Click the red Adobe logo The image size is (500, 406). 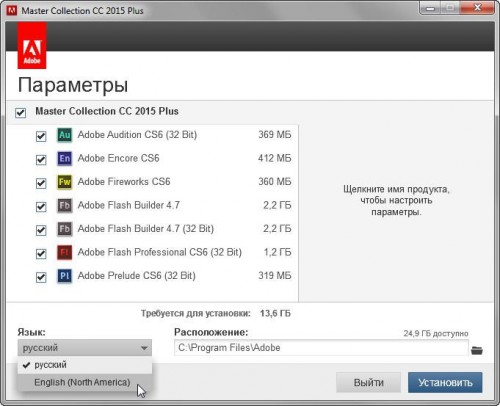32,46
